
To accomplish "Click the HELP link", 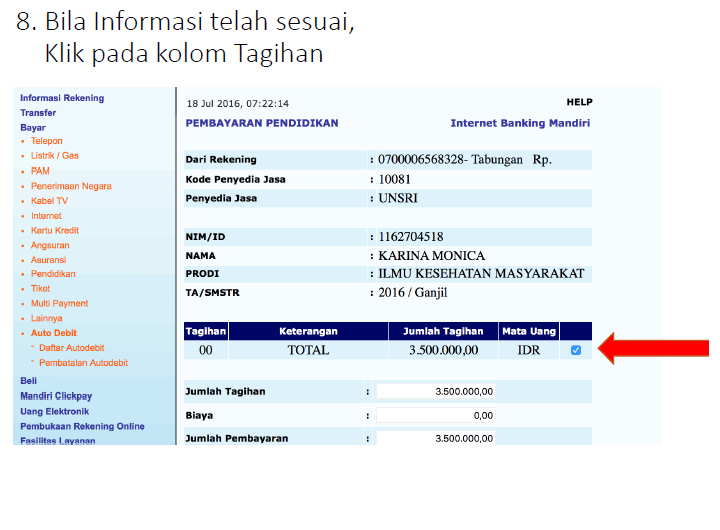I will pos(579,102).
